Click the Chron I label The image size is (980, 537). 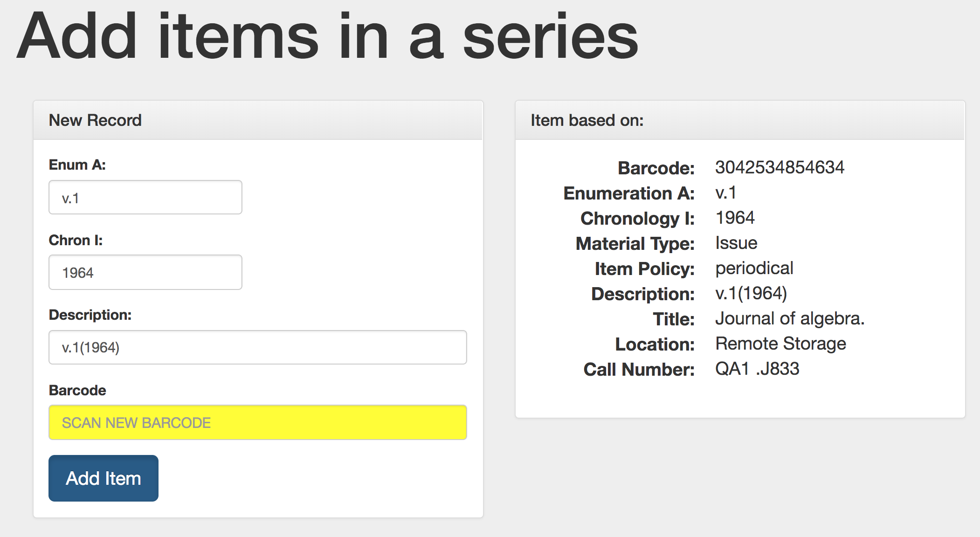click(x=76, y=240)
